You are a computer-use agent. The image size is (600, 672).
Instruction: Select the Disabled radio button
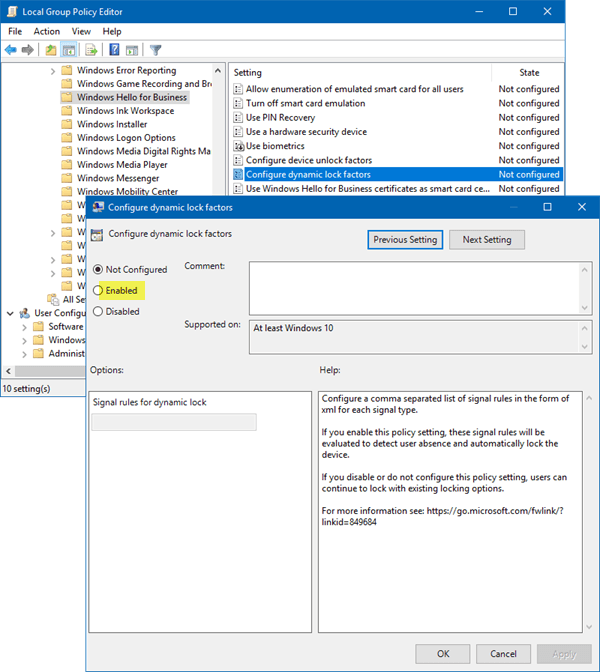pyautogui.click(x=98, y=312)
